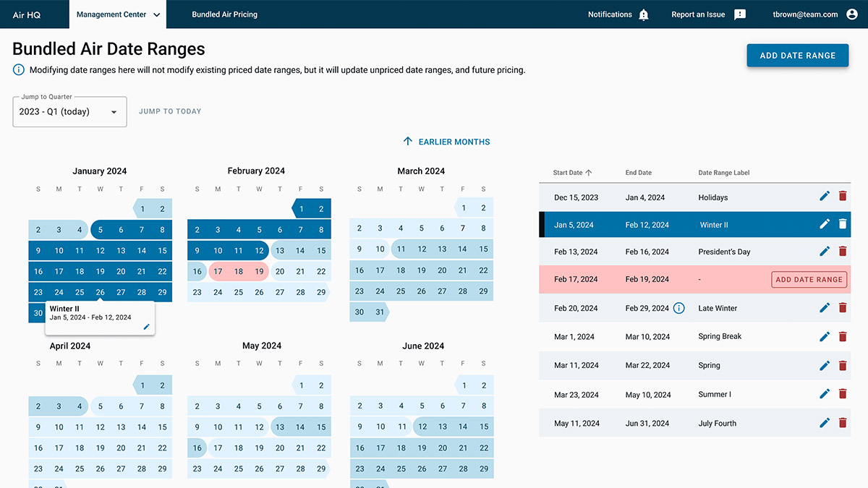The image size is (868, 488).
Task: Delete the Holidays date range
Action: click(843, 197)
